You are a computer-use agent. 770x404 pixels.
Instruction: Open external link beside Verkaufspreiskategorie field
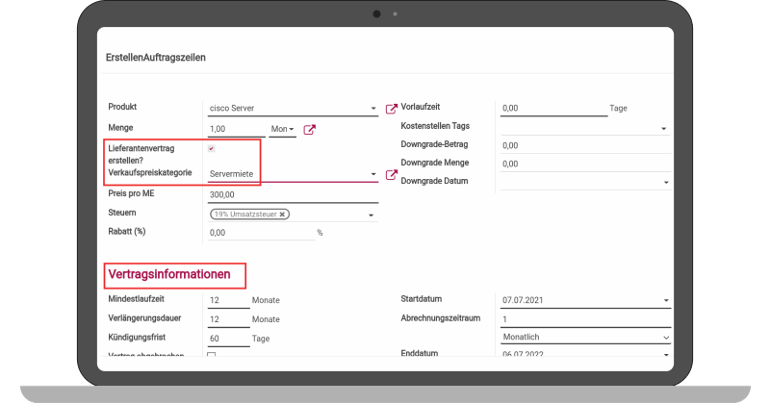tap(392, 175)
